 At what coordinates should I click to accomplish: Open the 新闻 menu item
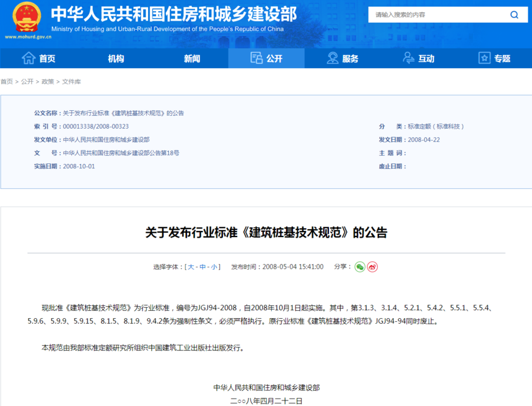(x=192, y=58)
